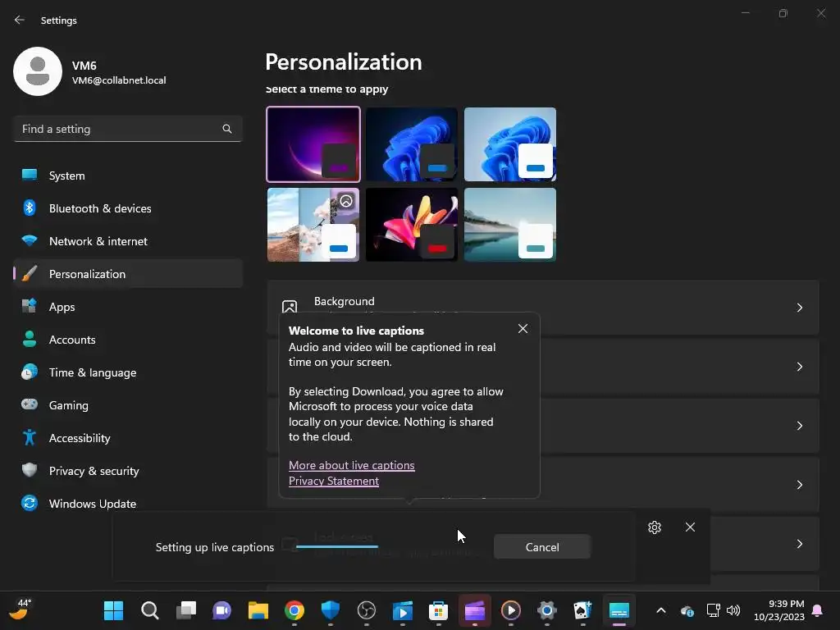Apply the colorful flower dark theme
The image size is (840, 630).
[412, 225]
